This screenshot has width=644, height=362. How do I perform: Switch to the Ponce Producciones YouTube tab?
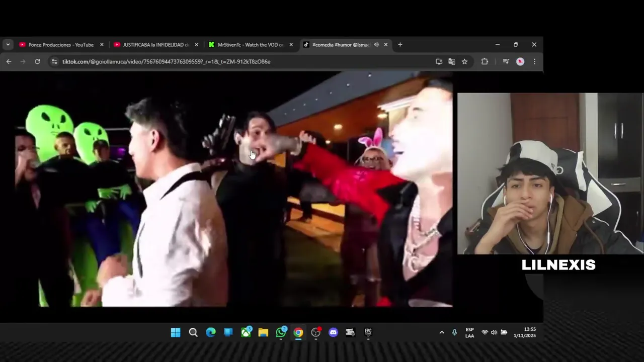coord(60,45)
